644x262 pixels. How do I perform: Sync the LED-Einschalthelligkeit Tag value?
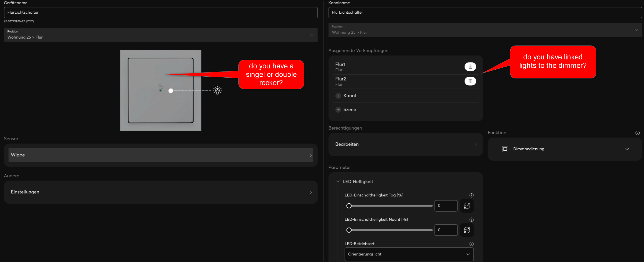click(467, 206)
